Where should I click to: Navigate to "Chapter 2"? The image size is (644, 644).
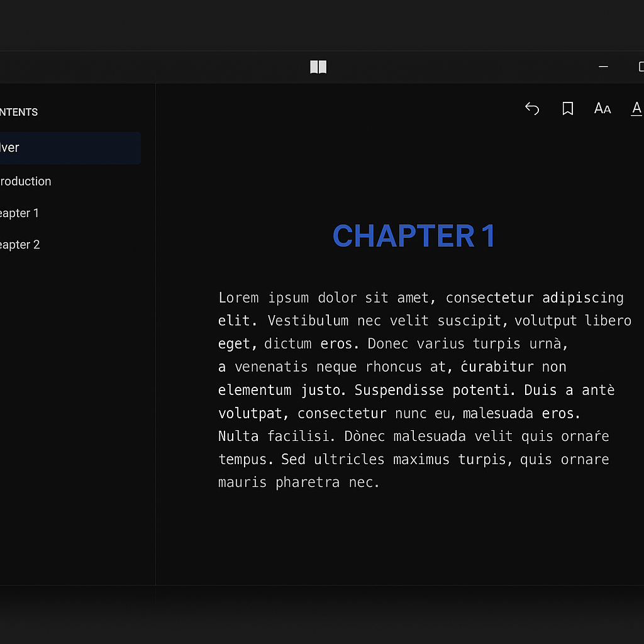[19, 244]
